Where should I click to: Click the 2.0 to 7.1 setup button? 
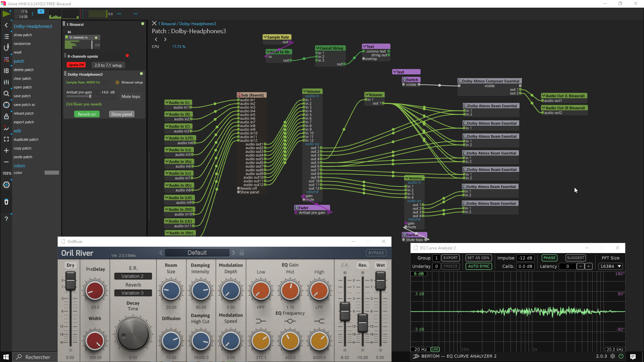click(108, 65)
